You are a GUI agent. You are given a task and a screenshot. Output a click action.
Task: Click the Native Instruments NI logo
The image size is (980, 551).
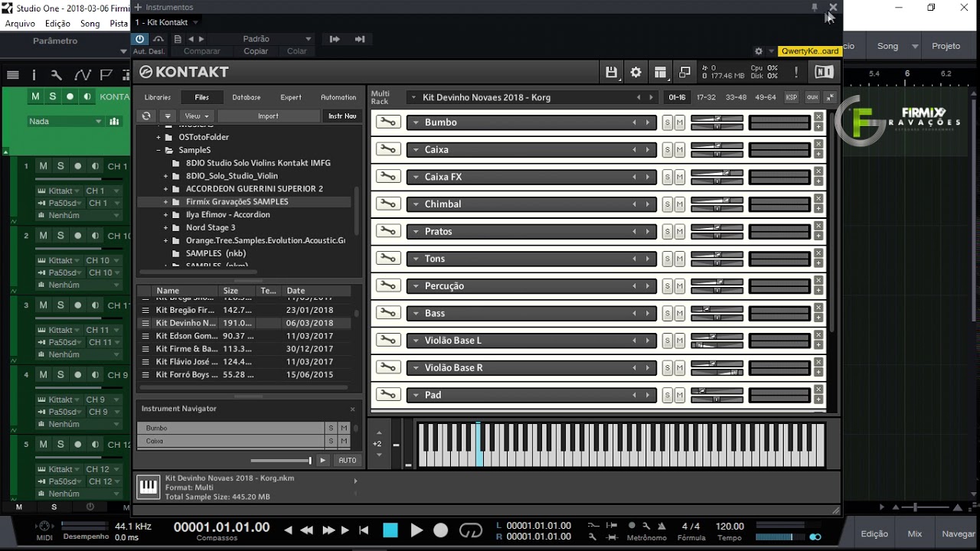point(824,72)
